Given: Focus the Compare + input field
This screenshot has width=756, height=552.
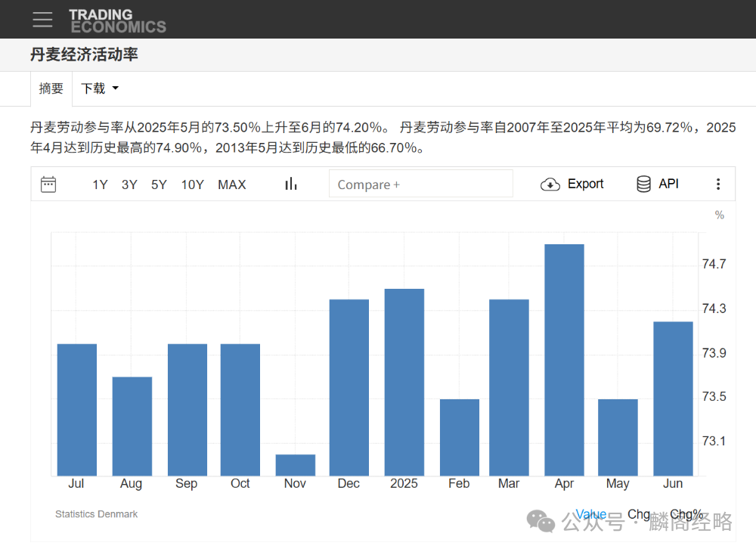Looking at the screenshot, I should click(421, 184).
